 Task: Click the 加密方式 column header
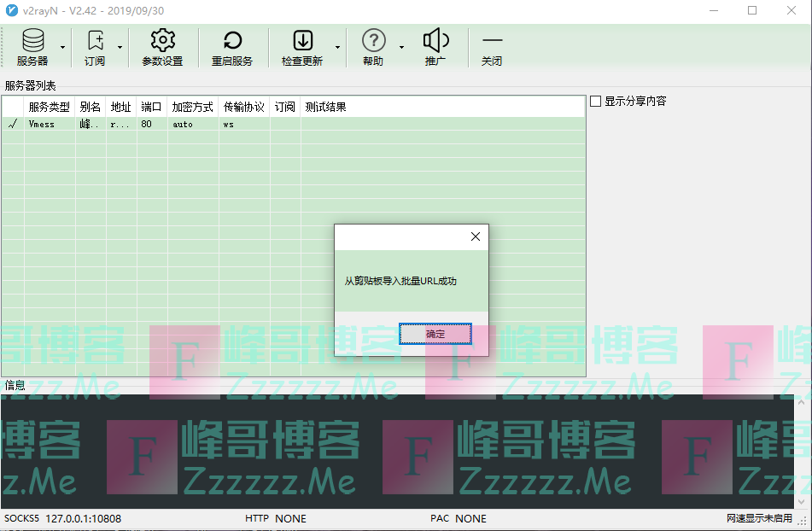point(193,107)
